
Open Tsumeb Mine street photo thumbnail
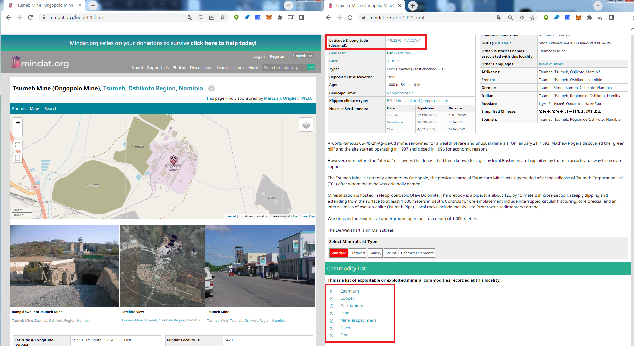[260, 266]
